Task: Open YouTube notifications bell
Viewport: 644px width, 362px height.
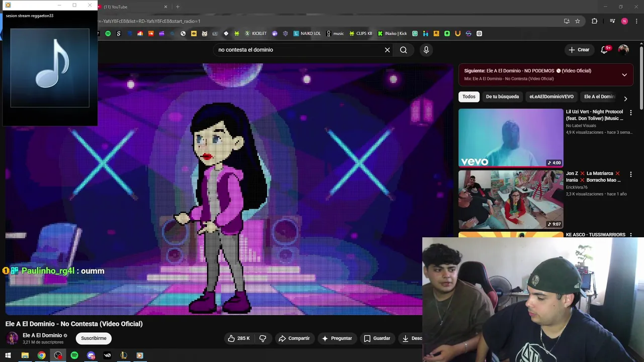Action: point(604,50)
